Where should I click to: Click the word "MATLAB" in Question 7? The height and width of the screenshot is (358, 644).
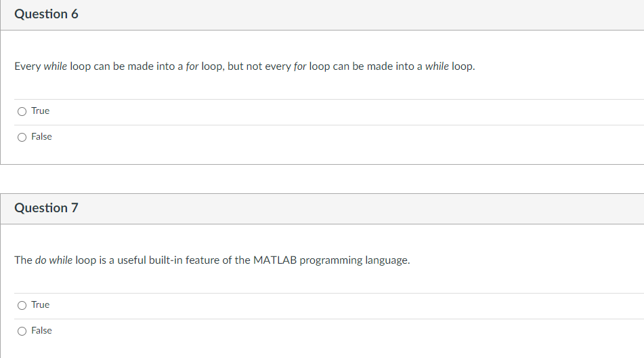point(275,260)
